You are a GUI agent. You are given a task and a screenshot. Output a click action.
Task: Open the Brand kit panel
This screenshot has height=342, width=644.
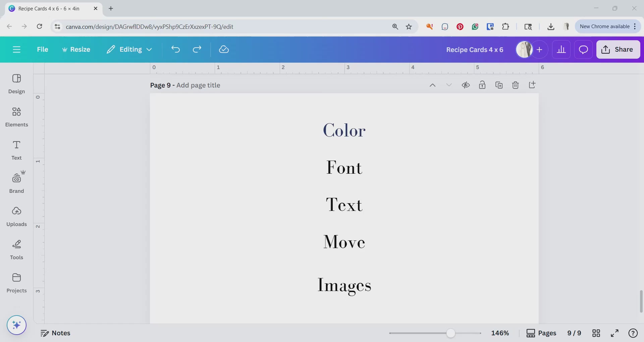(16, 183)
